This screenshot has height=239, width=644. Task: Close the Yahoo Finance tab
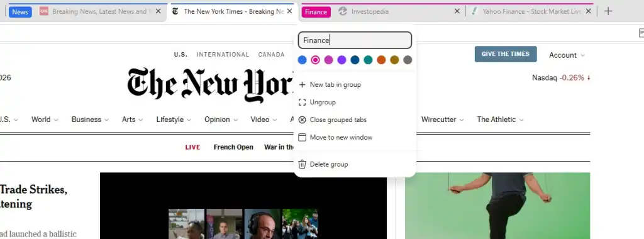point(588,11)
